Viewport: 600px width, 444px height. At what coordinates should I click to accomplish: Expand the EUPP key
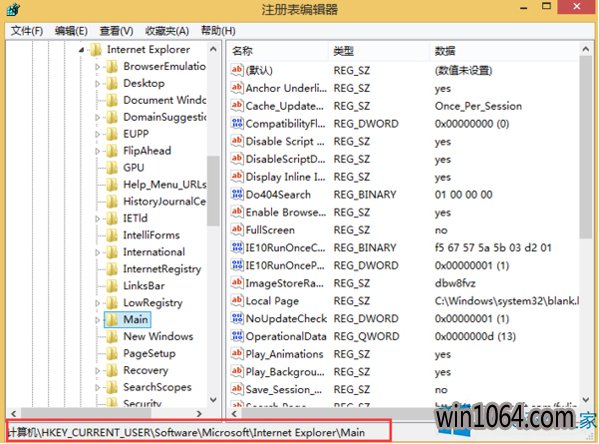pos(98,134)
